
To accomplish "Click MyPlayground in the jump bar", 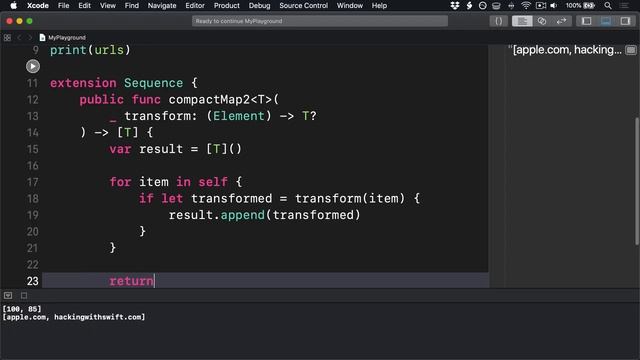I will (x=67, y=38).
